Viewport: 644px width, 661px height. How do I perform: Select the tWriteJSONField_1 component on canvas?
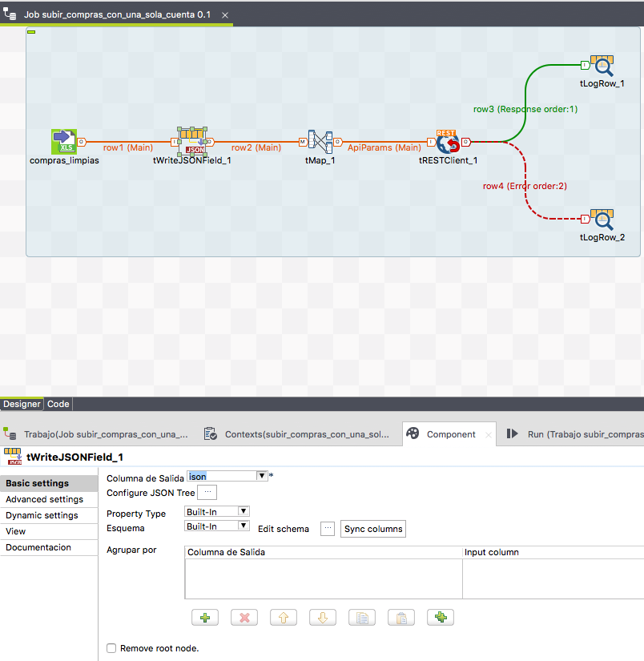pyautogui.click(x=192, y=142)
